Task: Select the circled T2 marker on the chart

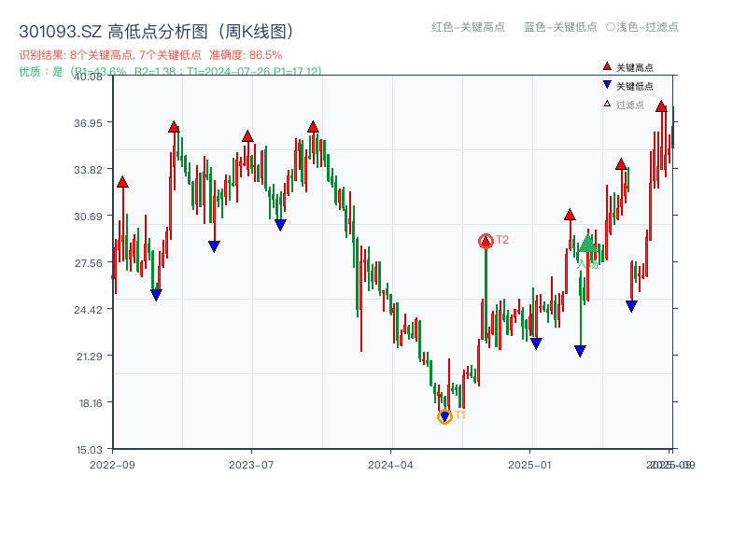Action: (486, 240)
